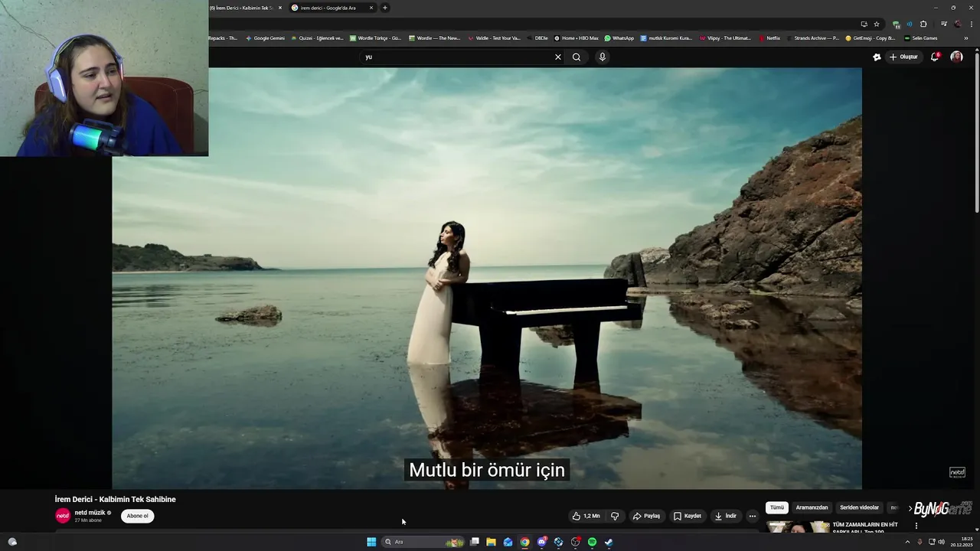Open a new browser tab
980x551 pixels.
[x=384, y=8]
